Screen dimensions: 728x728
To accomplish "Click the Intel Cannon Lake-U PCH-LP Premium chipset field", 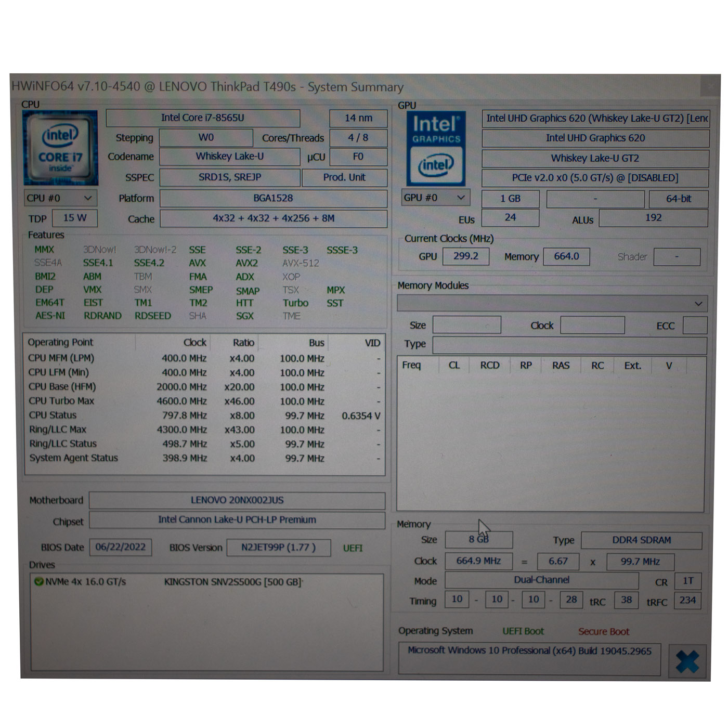I will click(237, 519).
